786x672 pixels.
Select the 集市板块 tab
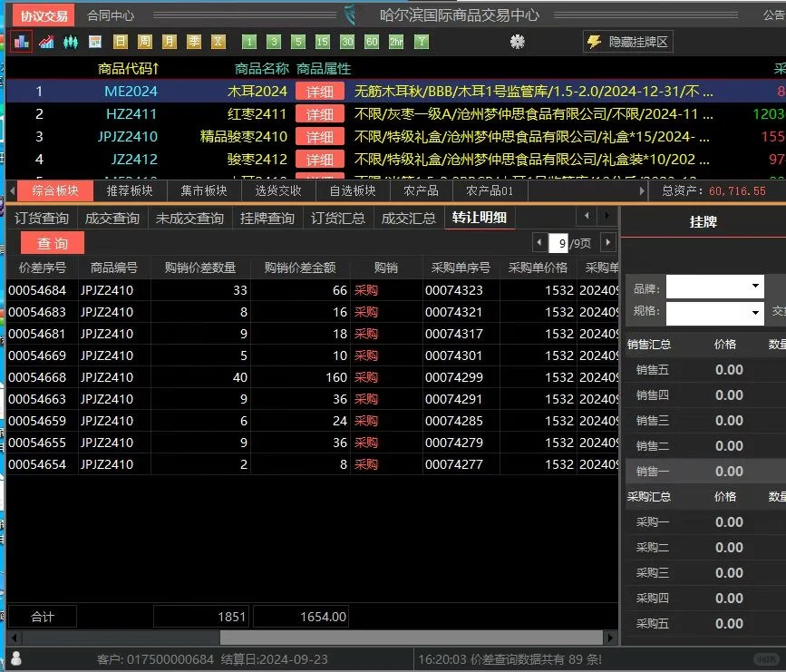click(x=203, y=191)
